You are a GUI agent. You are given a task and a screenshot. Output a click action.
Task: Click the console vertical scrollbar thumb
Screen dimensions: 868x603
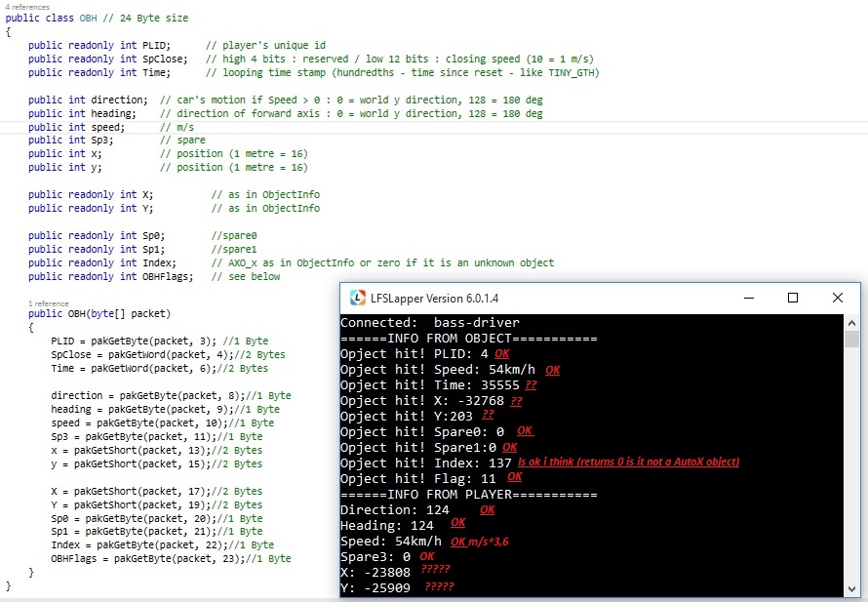(852, 339)
